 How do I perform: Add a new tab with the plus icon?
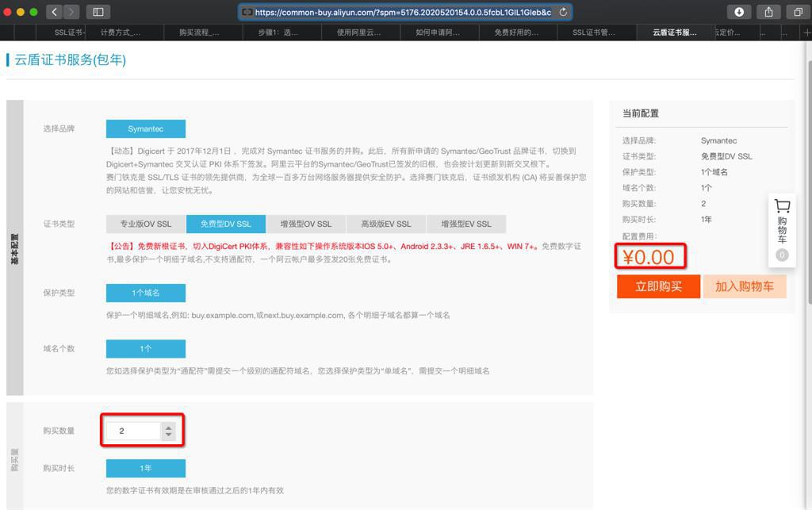click(806, 33)
